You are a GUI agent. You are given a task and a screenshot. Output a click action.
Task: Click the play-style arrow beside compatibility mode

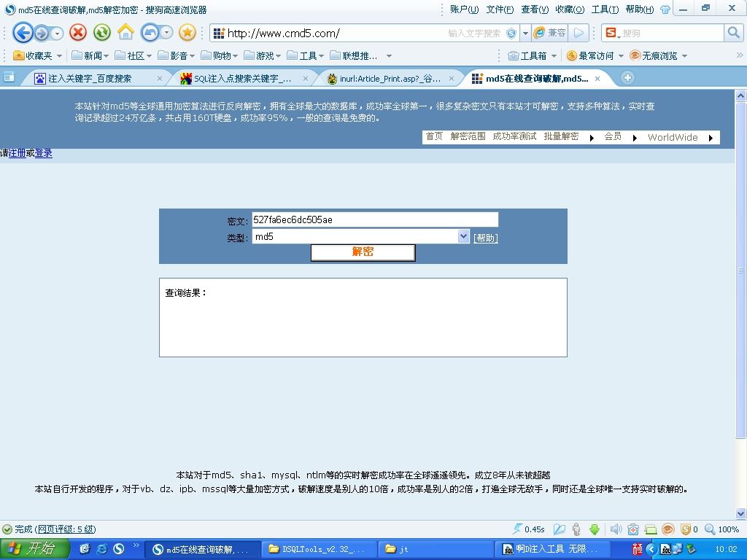(578, 33)
